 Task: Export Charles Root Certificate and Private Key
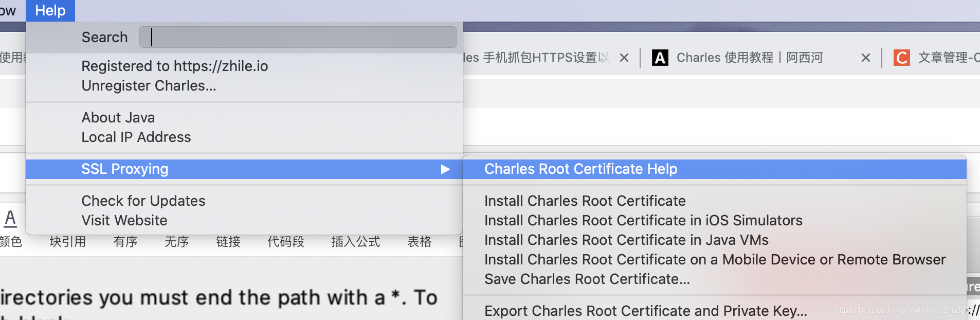tap(715, 311)
